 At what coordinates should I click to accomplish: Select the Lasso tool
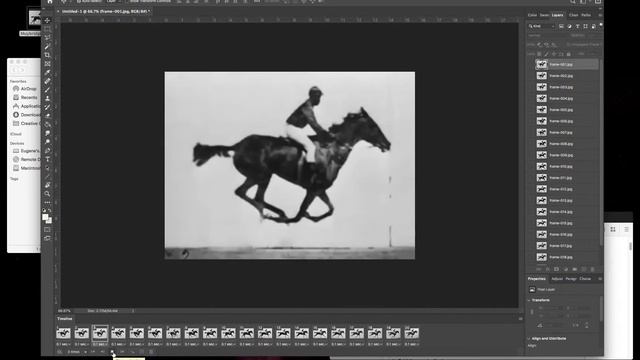coord(47,38)
